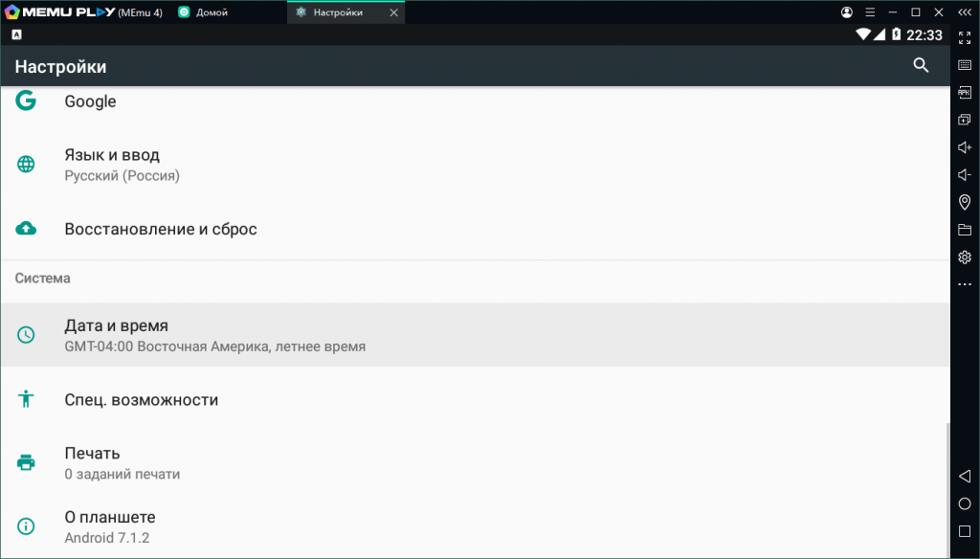
Task: Click the Wi-Fi status icon
Action: click(x=863, y=34)
